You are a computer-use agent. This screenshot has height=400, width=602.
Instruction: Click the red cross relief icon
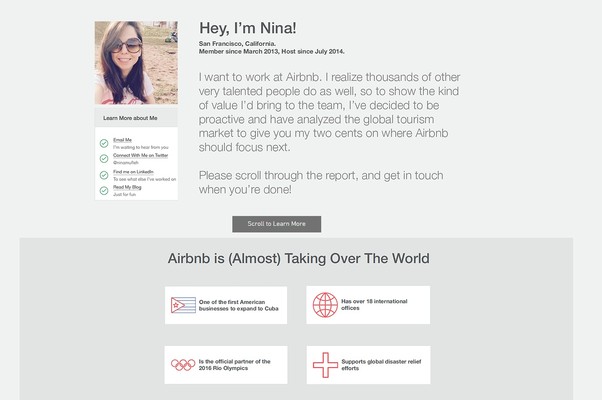tap(325, 365)
